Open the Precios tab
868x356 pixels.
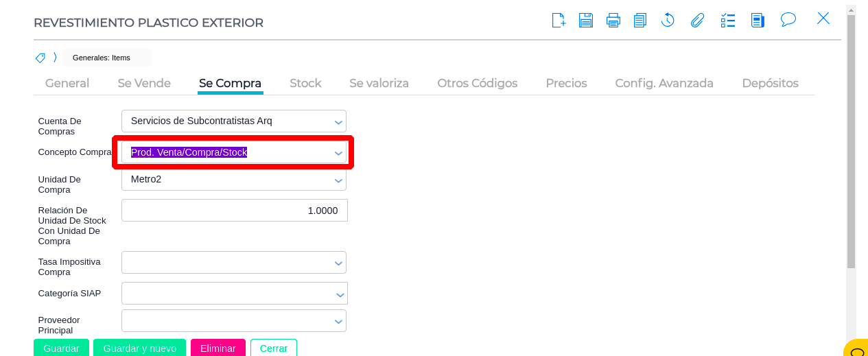(566, 83)
